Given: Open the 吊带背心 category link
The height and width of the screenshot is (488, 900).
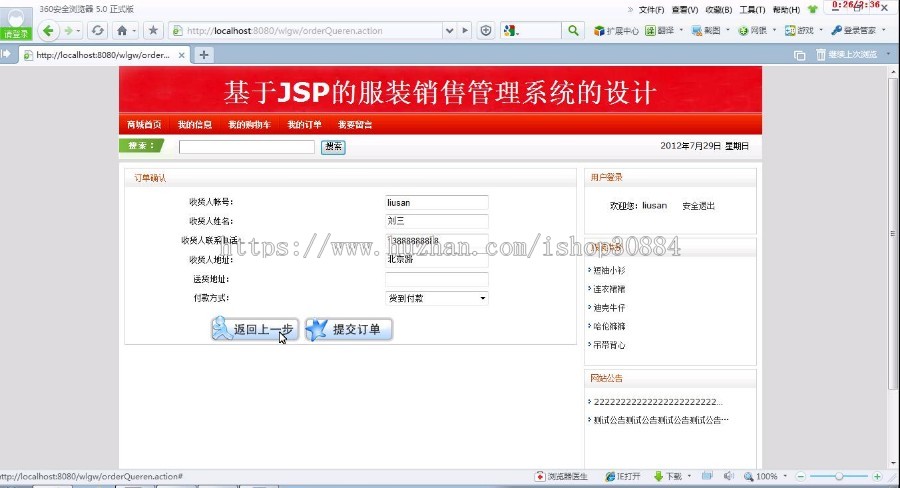Looking at the screenshot, I should point(609,345).
